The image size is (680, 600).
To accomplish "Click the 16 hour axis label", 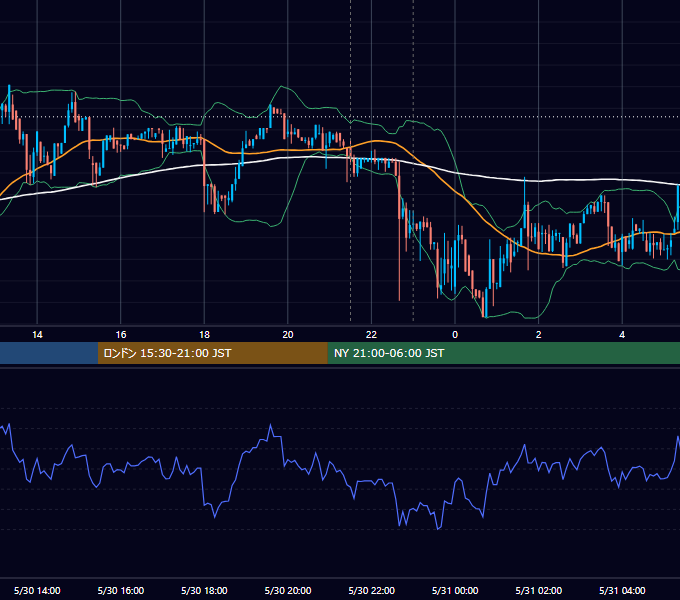I will pyautogui.click(x=121, y=335).
